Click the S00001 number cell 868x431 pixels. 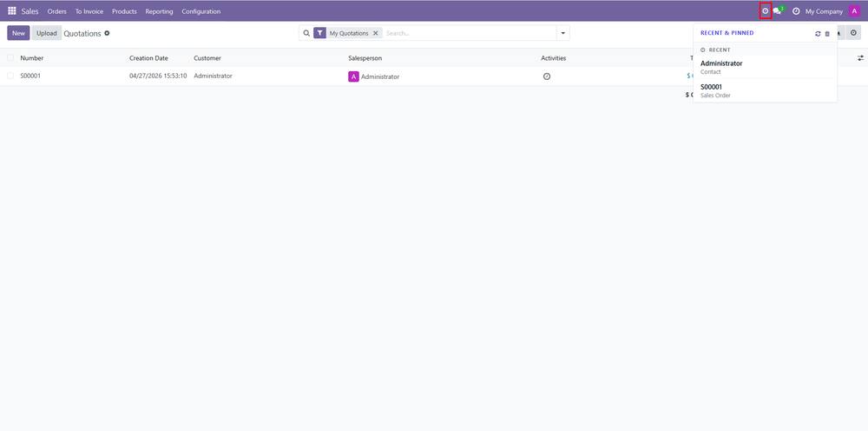pyautogui.click(x=30, y=76)
